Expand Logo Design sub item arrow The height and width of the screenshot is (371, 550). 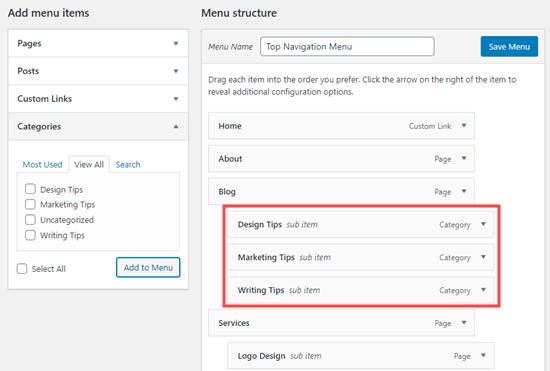pos(483,356)
